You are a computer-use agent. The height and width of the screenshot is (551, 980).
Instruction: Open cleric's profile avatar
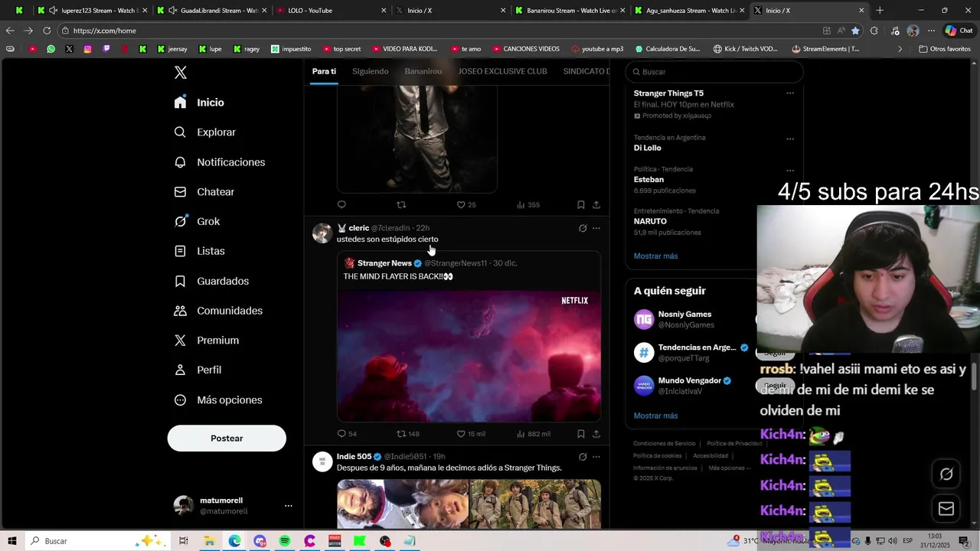click(x=322, y=233)
